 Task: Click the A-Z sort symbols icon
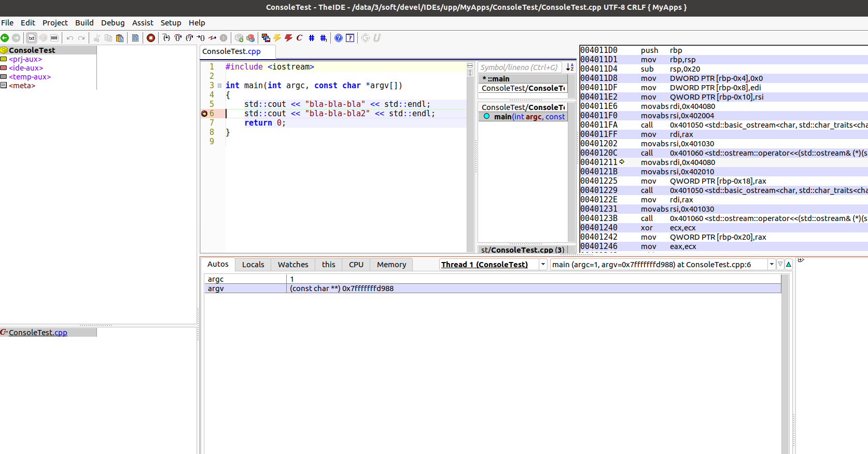pyautogui.click(x=570, y=67)
